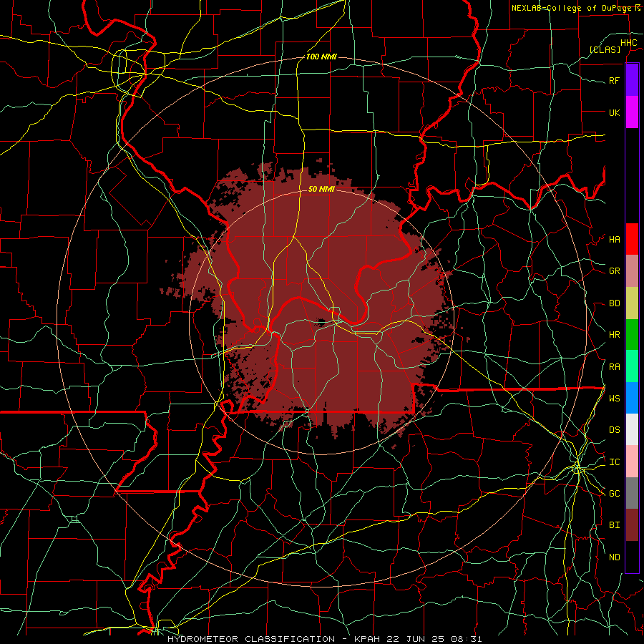
Task: Click the ND black color swatch
Action: coord(632,557)
